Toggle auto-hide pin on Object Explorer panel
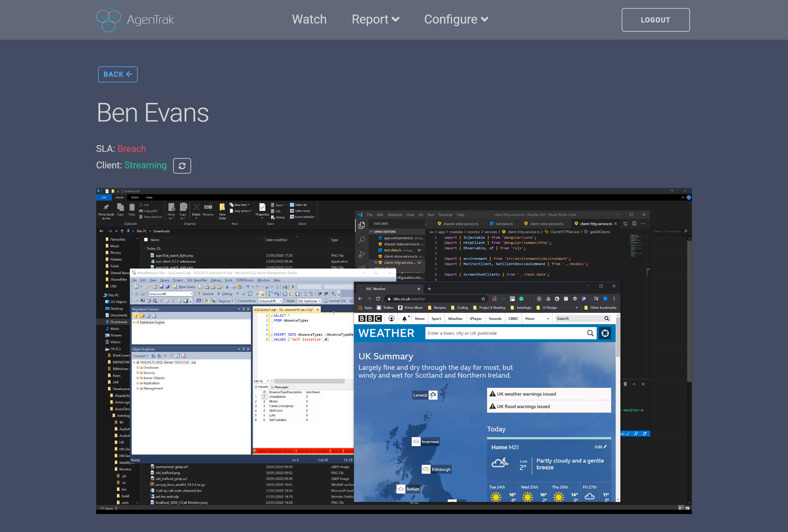This screenshot has width=788, height=532. pyautogui.click(x=244, y=349)
